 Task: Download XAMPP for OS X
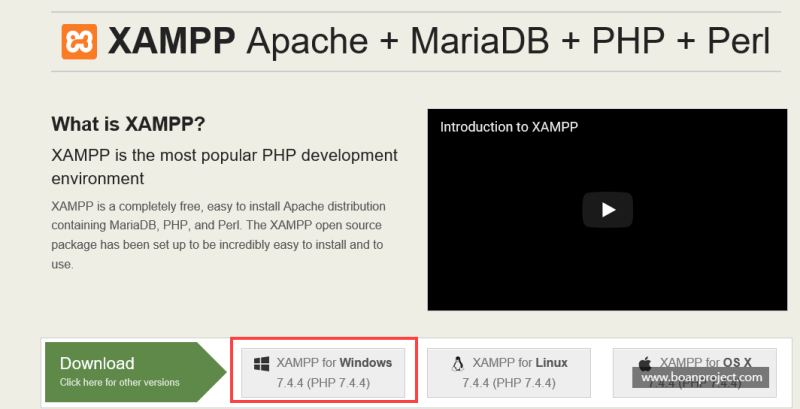click(694, 373)
